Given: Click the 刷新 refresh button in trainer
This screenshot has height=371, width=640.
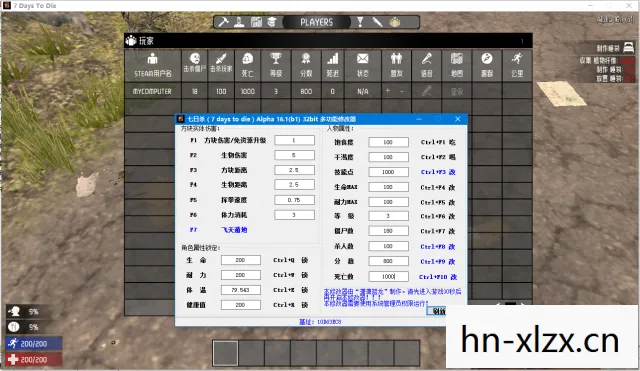Looking at the screenshot, I should pos(437,311).
